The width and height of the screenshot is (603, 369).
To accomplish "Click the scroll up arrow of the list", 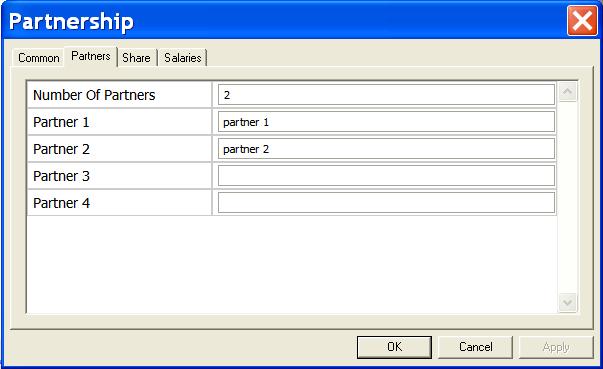I will tap(568, 92).
